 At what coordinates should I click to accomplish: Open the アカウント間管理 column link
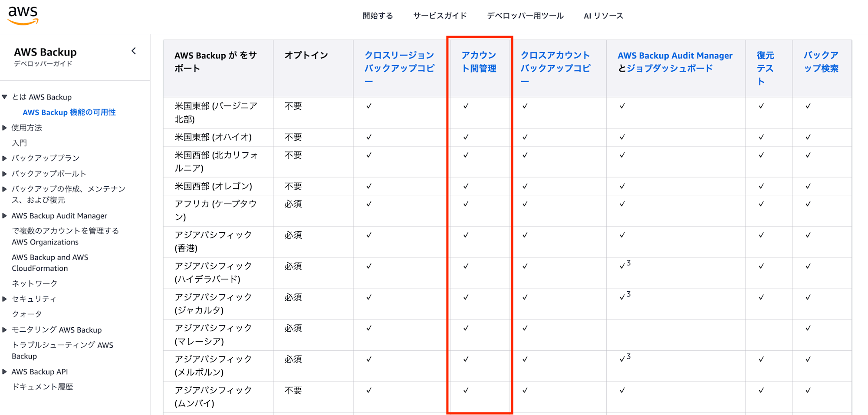(479, 62)
